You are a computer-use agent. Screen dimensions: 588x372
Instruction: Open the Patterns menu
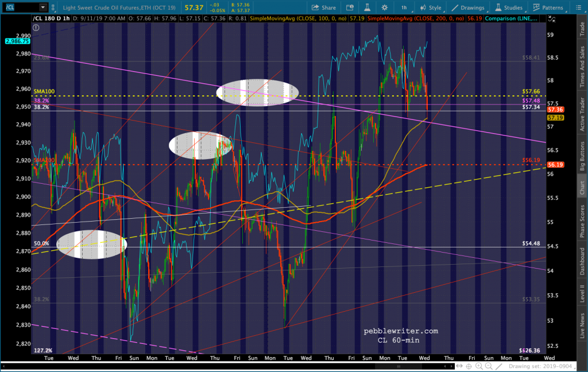(x=548, y=7)
